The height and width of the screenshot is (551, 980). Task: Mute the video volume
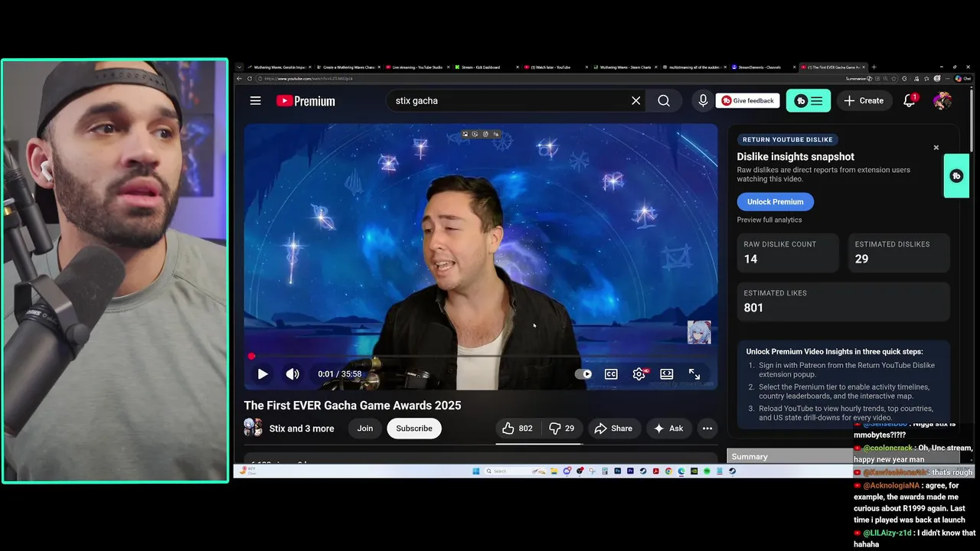click(292, 374)
